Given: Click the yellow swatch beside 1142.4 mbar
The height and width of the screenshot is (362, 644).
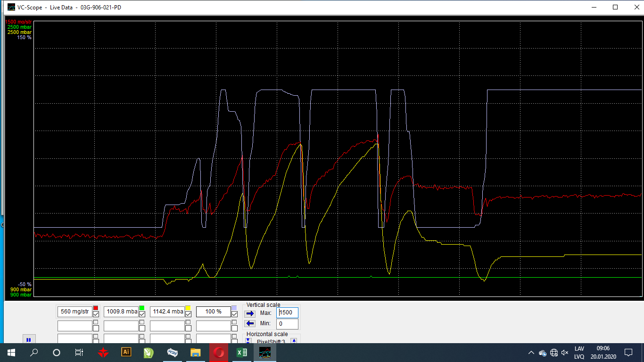Looking at the screenshot, I should [x=188, y=308].
